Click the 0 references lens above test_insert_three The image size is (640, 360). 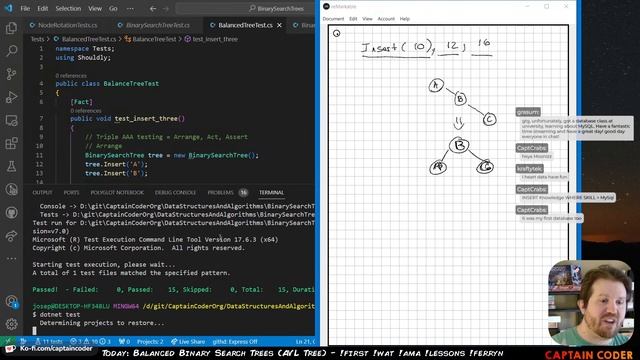86,111
